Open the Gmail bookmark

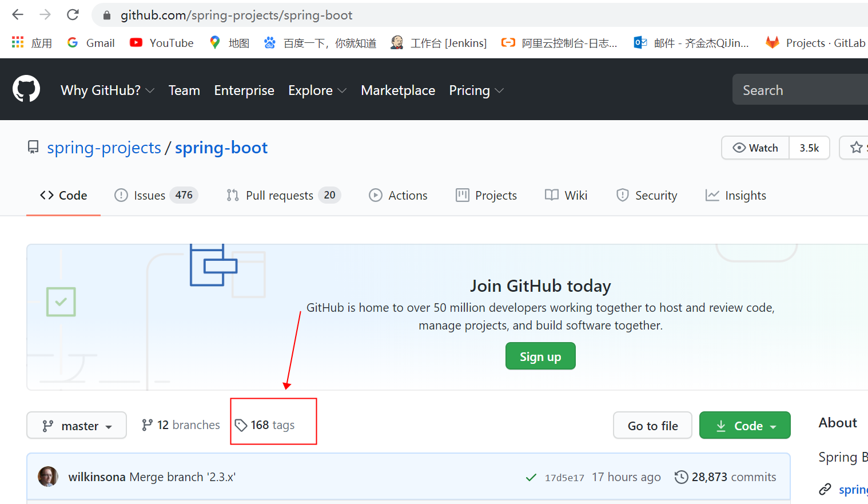(x=91, y=43)
